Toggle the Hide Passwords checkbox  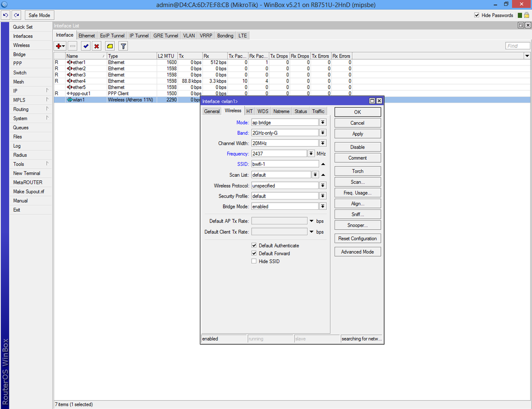[476, 15]
